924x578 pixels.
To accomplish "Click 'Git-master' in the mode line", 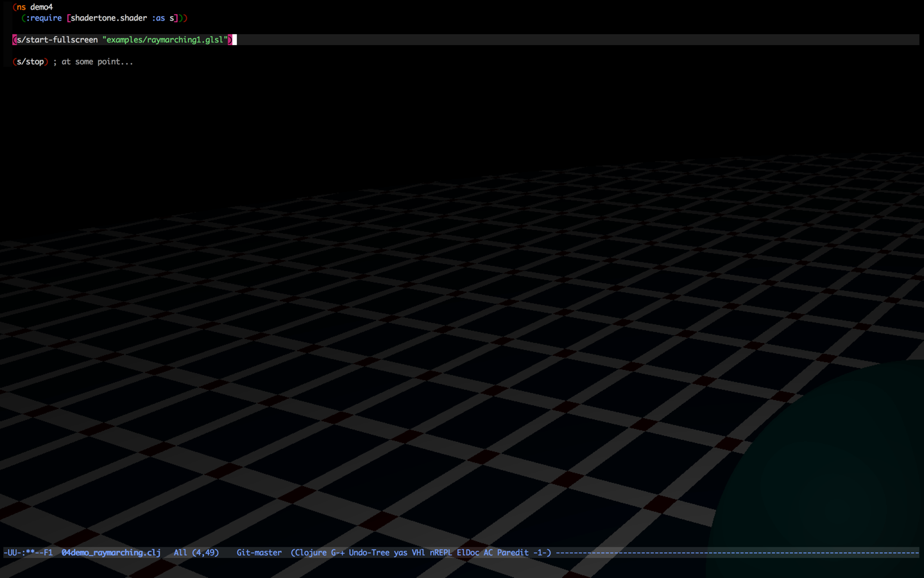I will tap(259, 552).
